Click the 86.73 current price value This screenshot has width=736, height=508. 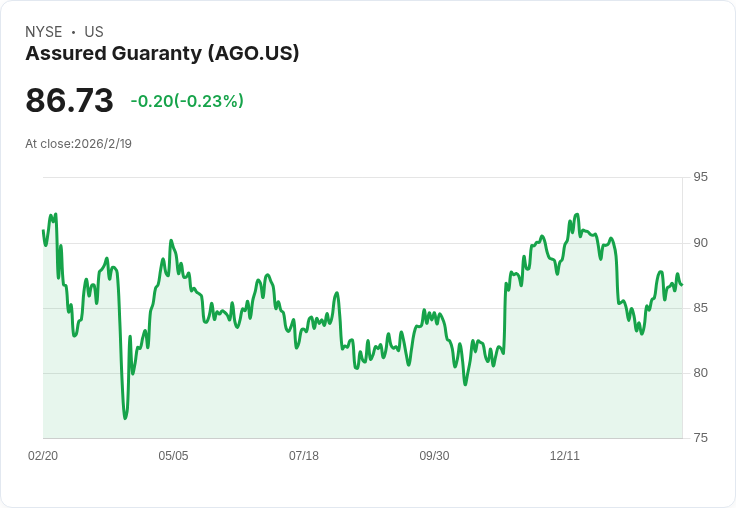[69, 100]
